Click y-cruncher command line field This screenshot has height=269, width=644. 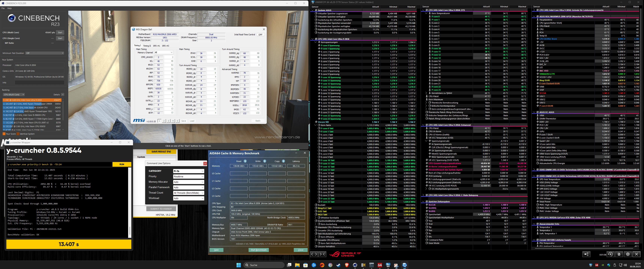click(59, 164)
